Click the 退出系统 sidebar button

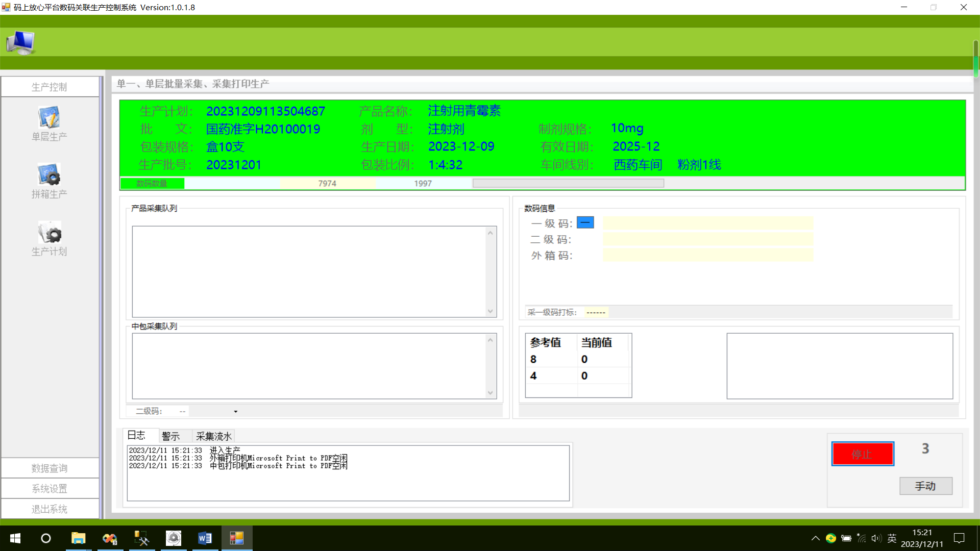point(50,509)
